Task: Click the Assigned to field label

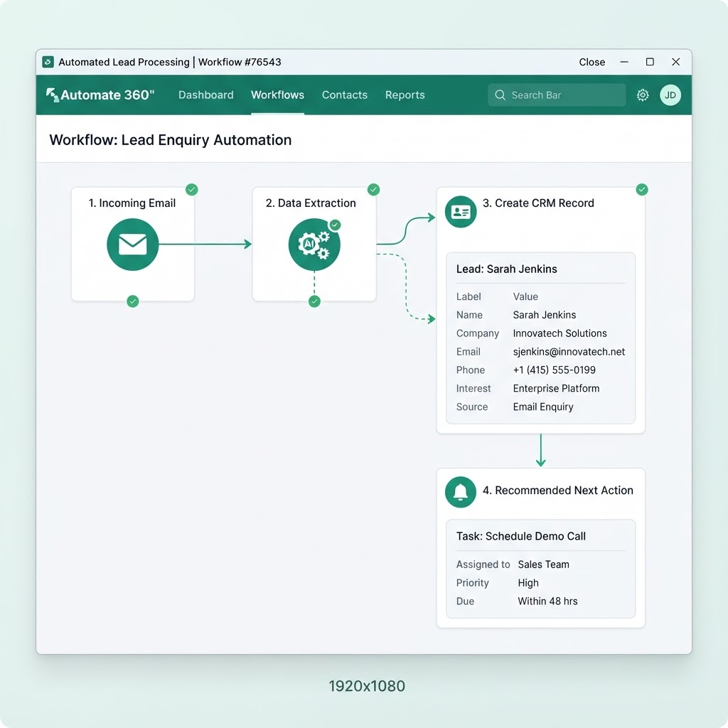Action: [483, 564]
